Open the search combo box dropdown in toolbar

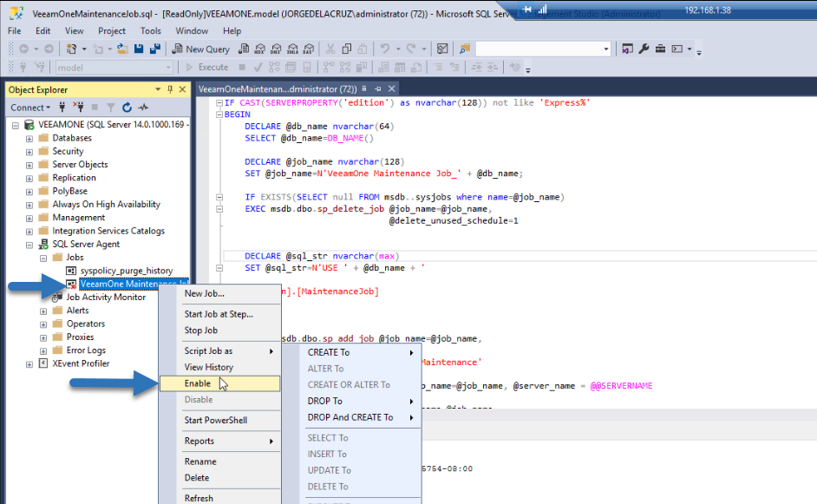[606, 49]
